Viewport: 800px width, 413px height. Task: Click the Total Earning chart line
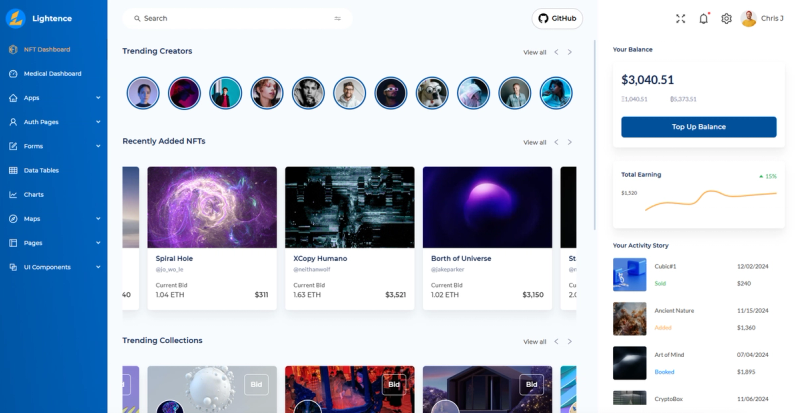coord(711,199)
